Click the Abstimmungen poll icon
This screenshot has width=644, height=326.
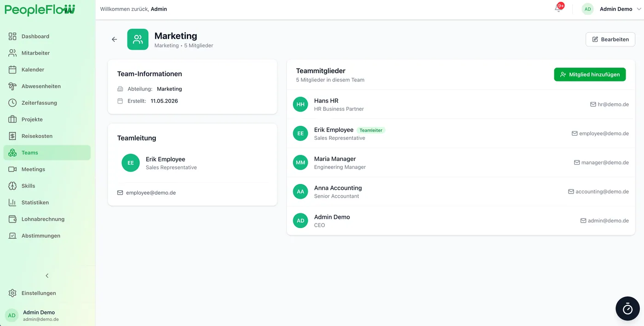[12, 235]
